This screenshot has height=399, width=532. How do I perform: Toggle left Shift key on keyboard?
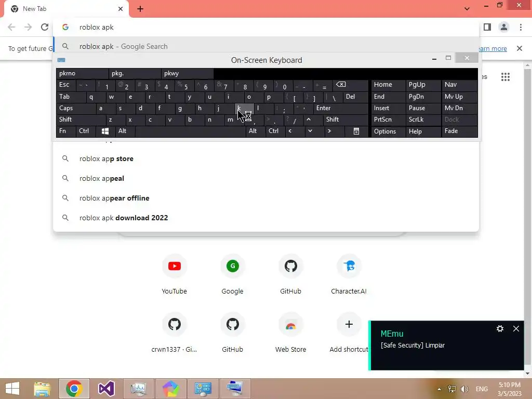click(x=81, y=120)
